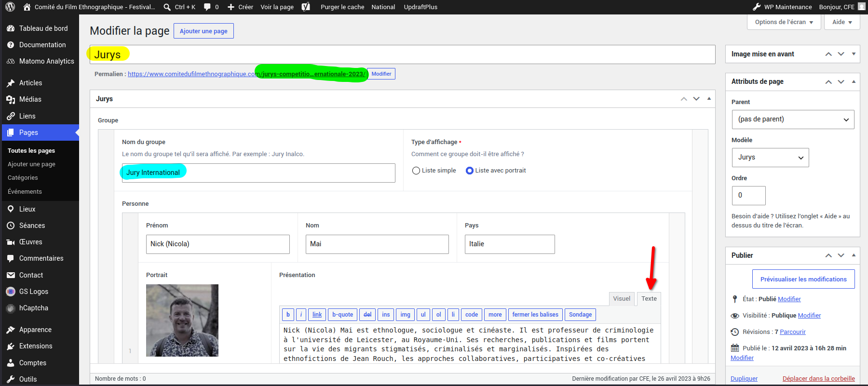Click Prévisualiser les modifications button
This screenshot has height=386, width=868.
(x=803, y=279)
